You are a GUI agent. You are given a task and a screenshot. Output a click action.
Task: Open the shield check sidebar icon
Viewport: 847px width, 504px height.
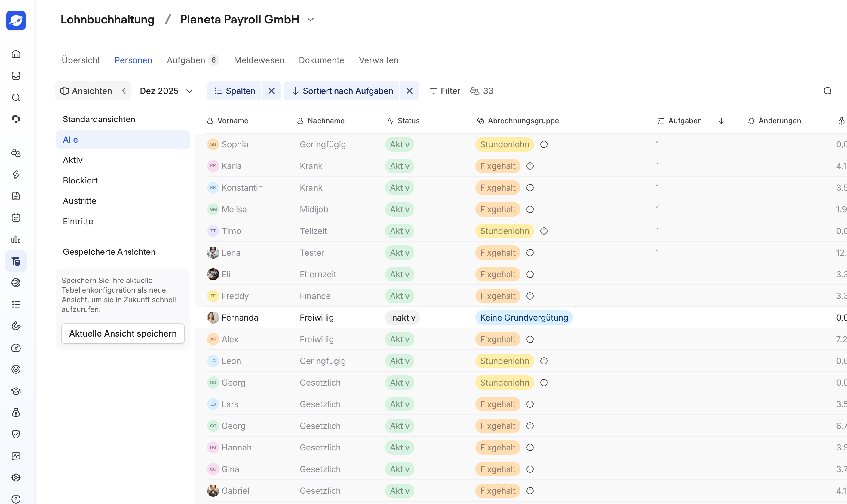[x=16, y=434]
